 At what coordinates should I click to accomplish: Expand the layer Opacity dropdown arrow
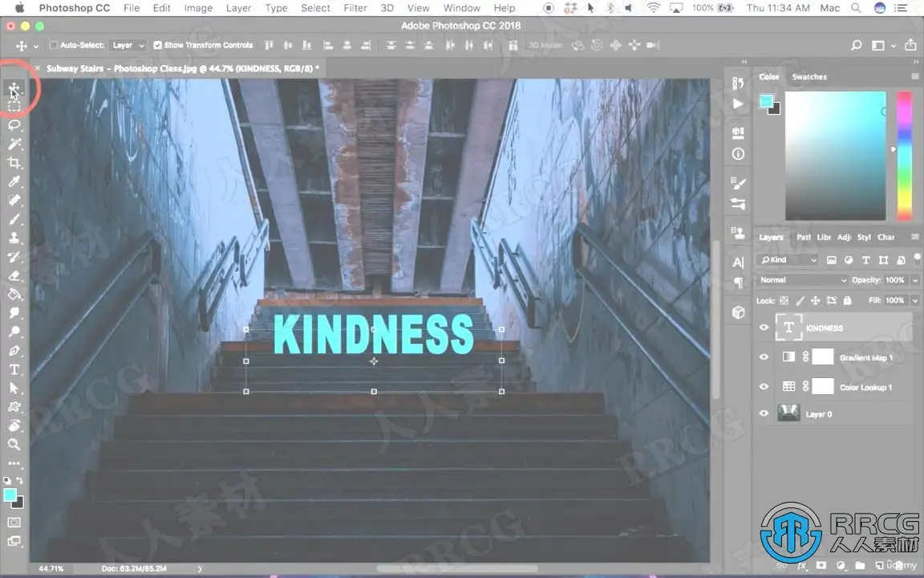pos(915,280)
